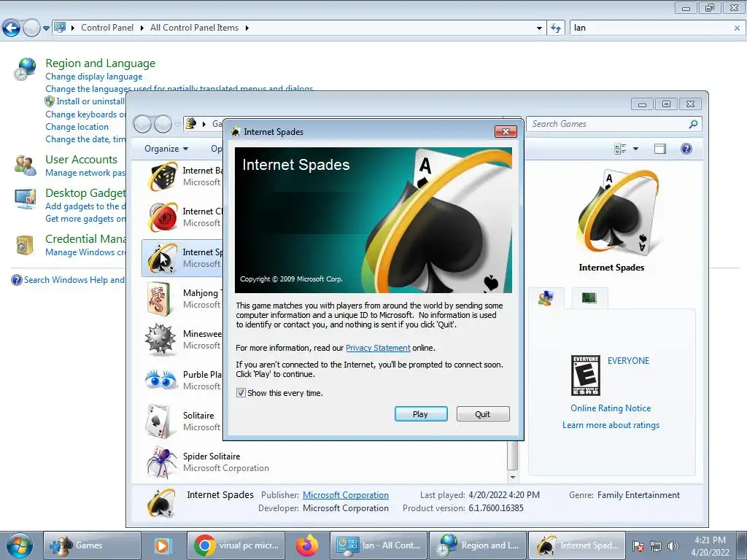Open User Accounts in Control Panel
The height and width of the screenshot is (560, 747).
81,160
